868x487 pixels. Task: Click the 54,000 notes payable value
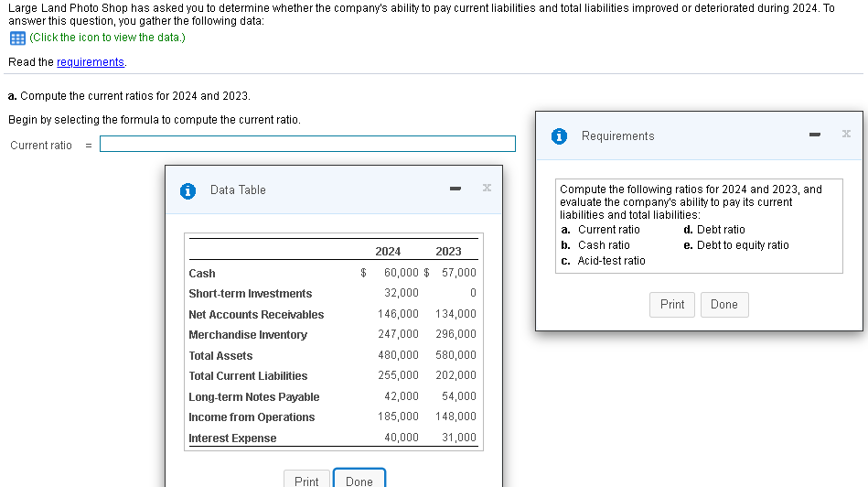[459, 396]
